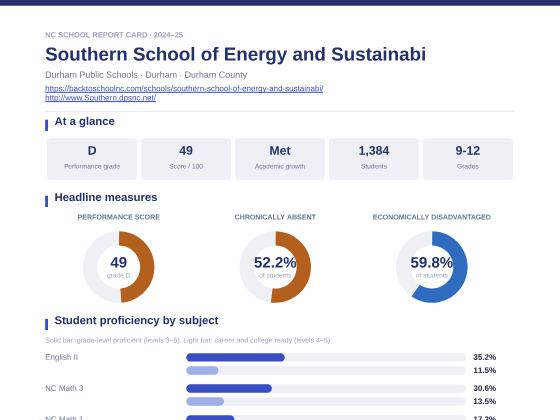Click the 'PERFORMANCE SCORE' label
This screenshot has width=560, height=420.
(x=119, y=217)
